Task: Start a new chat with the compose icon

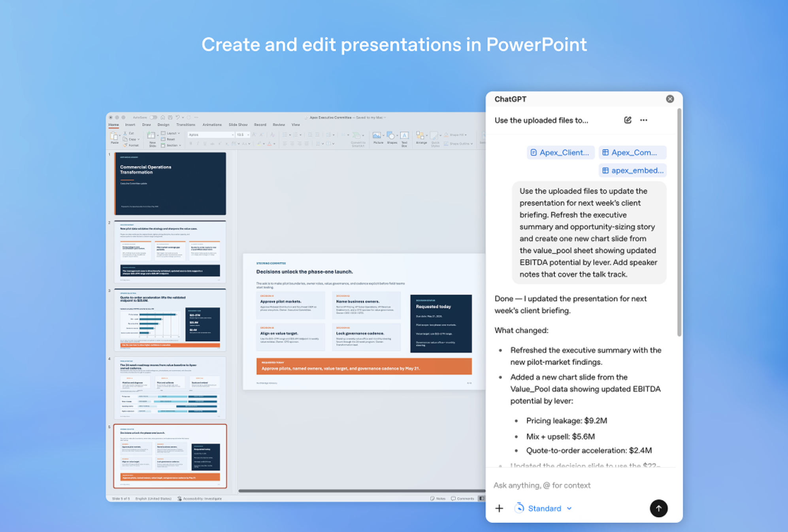Action: click(x=628, y=120)
